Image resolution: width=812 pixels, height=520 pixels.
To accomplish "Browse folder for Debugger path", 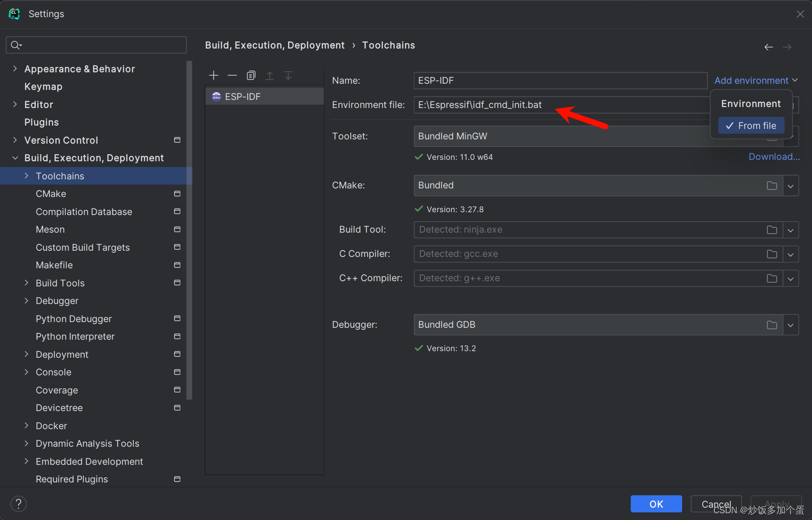I will [772, 325].
